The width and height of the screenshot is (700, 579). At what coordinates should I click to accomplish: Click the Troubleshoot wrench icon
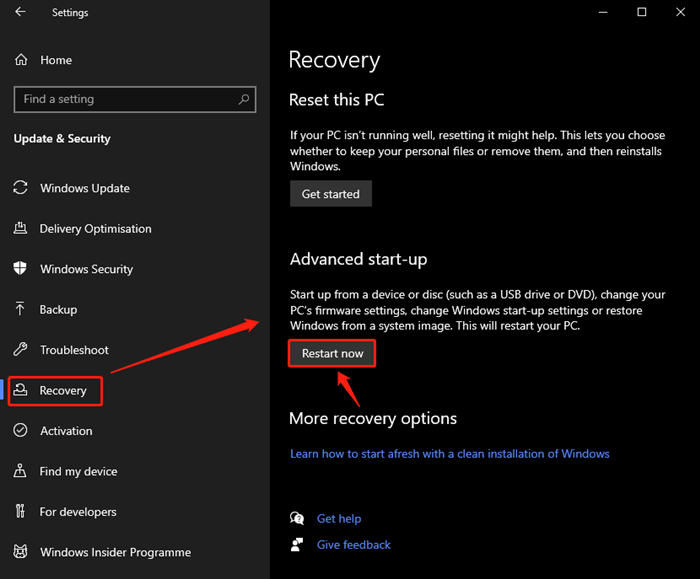tap(20, 349)
